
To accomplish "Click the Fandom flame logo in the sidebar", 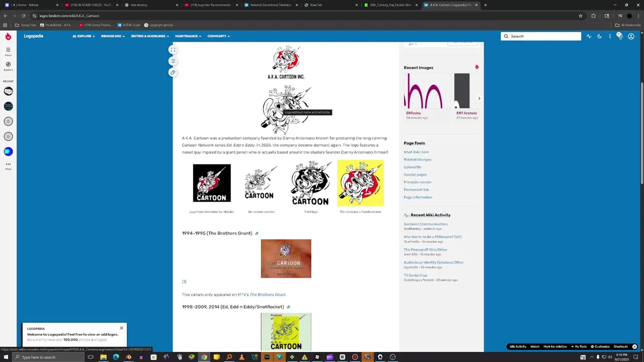I will tap(8, 36).
